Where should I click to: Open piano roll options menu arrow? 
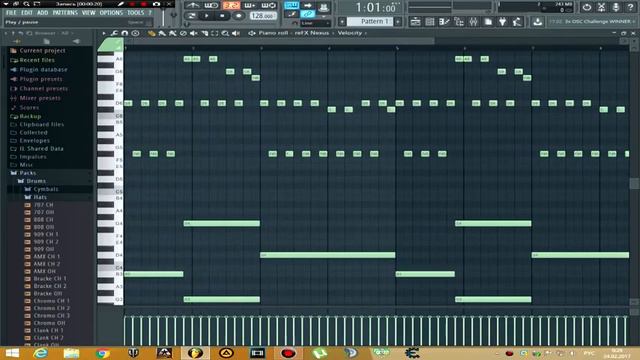click(x=104, y=33)
